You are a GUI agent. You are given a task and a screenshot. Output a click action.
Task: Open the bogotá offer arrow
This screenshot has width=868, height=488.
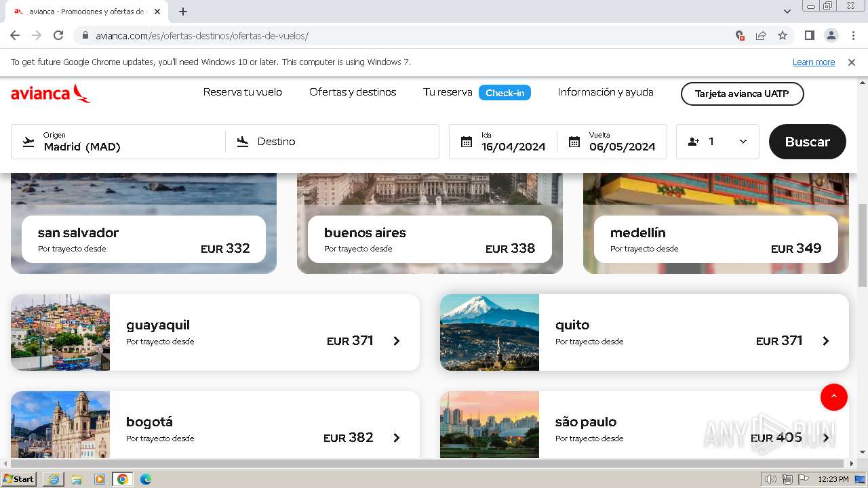point(397,438)
